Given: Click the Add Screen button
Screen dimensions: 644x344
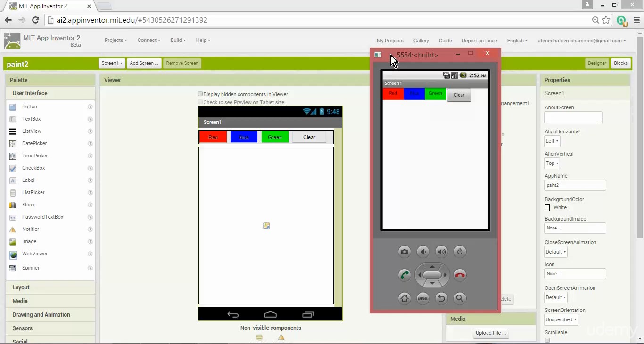Looking at the screenshot, I should 144,63.
